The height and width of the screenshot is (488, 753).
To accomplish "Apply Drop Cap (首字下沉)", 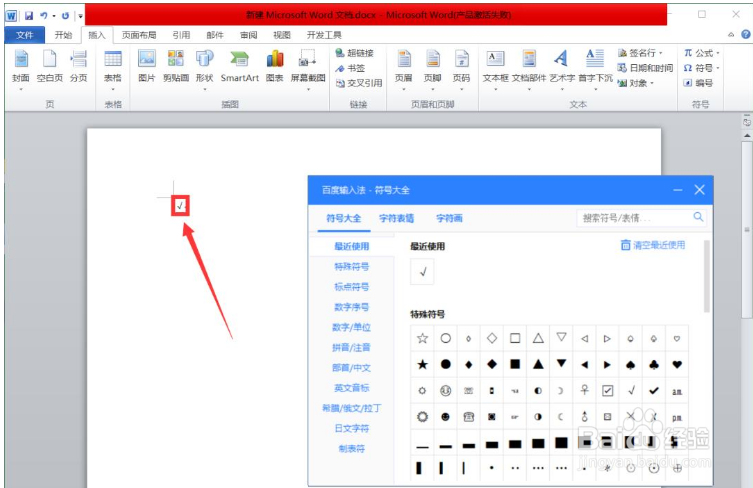I will click(595, 70).
